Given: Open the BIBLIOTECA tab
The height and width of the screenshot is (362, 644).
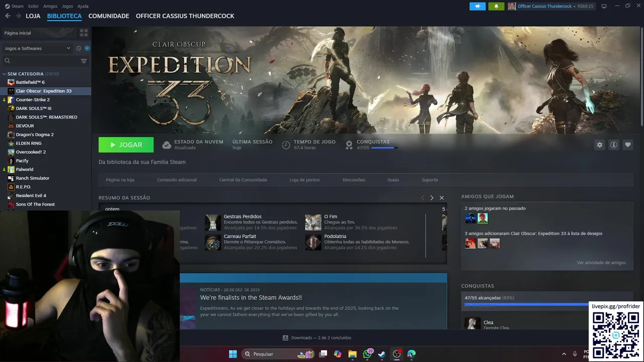Looking at the screenshot, I should click(64, 16).
